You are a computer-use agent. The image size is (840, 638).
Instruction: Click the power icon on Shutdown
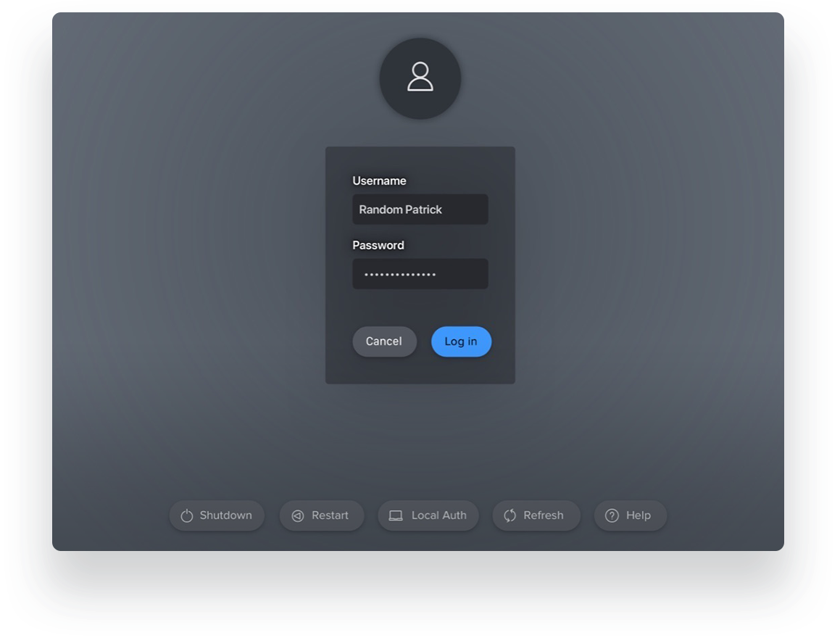pos(186,515)
